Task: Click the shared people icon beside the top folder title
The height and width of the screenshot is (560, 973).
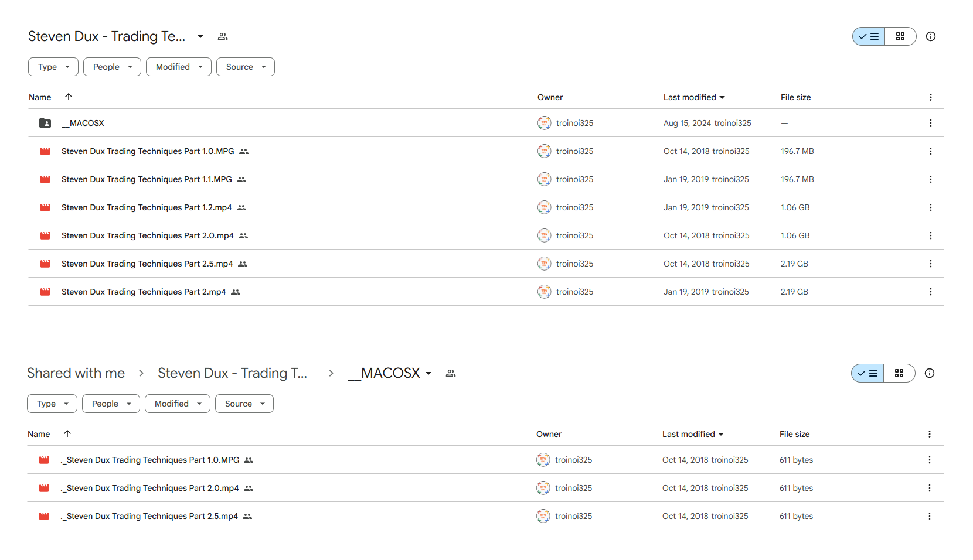Action: point(222,36)
